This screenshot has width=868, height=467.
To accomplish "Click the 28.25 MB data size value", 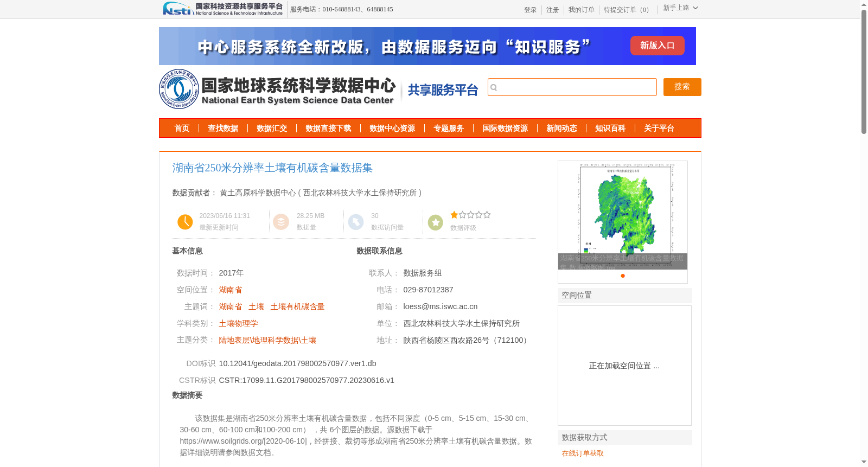I will 310,216.
